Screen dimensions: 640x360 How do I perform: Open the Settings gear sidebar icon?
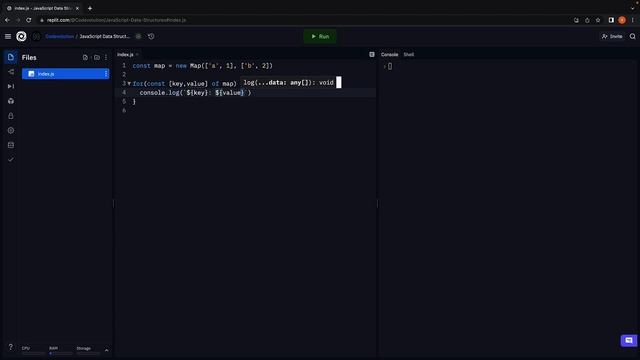(11, 130)
